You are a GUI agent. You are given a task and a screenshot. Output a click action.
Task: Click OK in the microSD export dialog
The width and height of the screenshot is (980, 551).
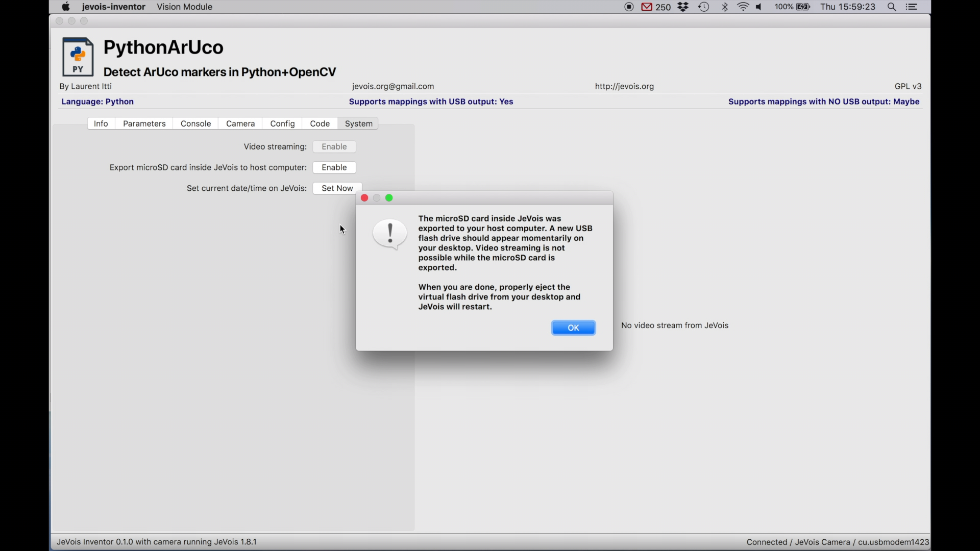point(573,328)
